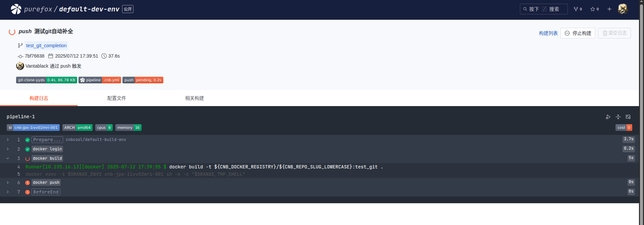The width and height of the screenshot is (644, 225).
Task: Star the default-dev-env repository
Action: coord(594,9)
